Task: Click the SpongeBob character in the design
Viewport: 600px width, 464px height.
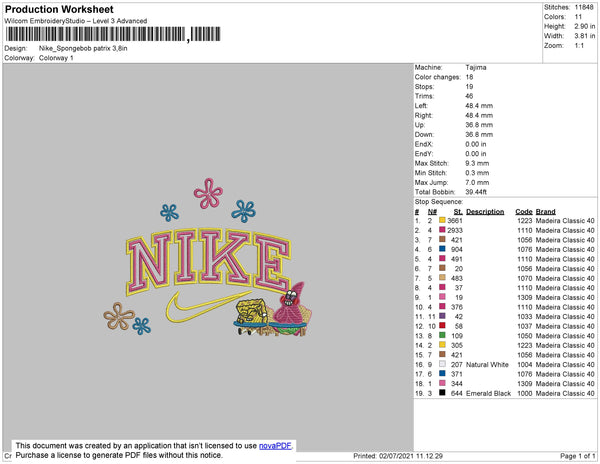Action: (251, 317)
